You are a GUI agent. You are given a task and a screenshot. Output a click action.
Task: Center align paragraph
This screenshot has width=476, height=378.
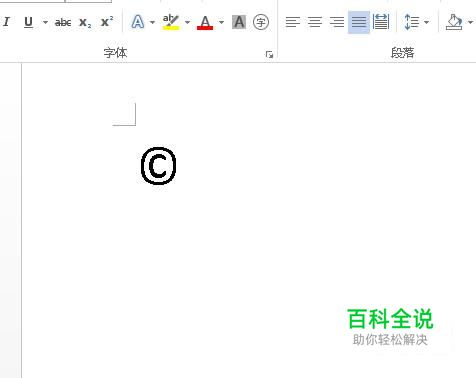click(x=315, y=22)
